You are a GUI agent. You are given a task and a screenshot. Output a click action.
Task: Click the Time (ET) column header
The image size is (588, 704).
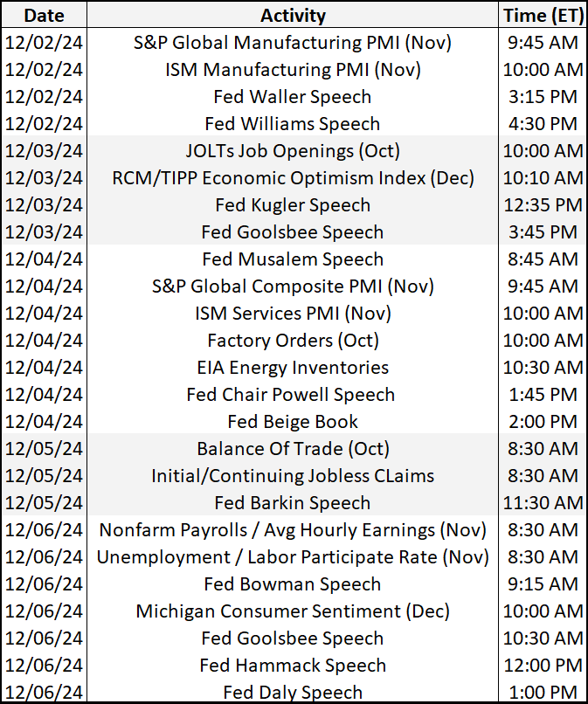click(x=543, y=16)
